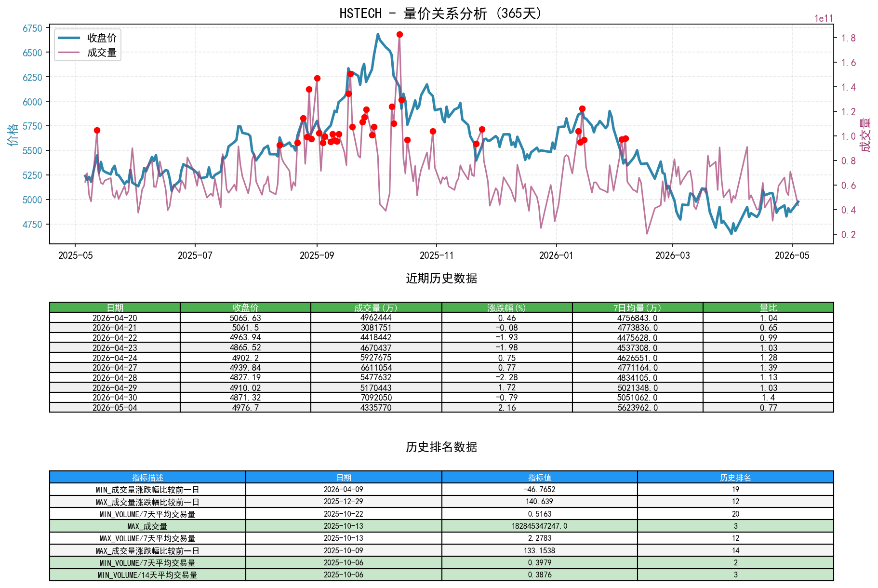Click the 收盘价 legend entry

coord(87,38)
